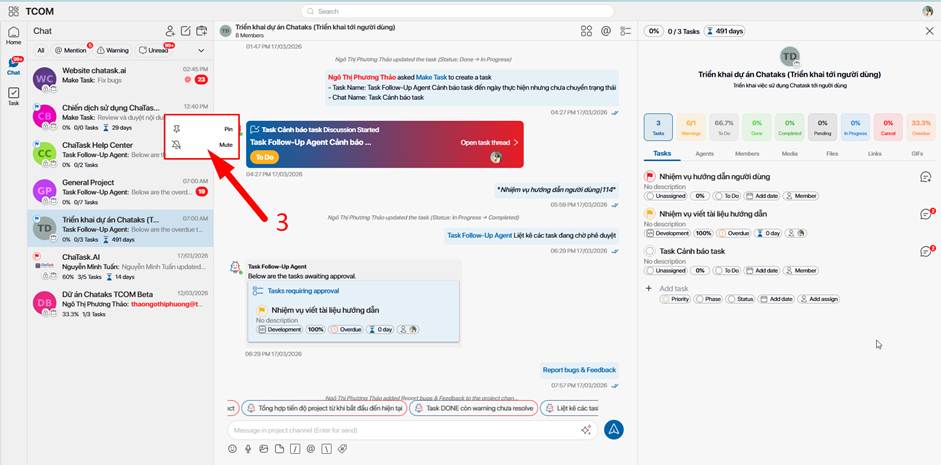Click the red flag on Nhiệm vụ hướng dẫn người dùng

649,176
